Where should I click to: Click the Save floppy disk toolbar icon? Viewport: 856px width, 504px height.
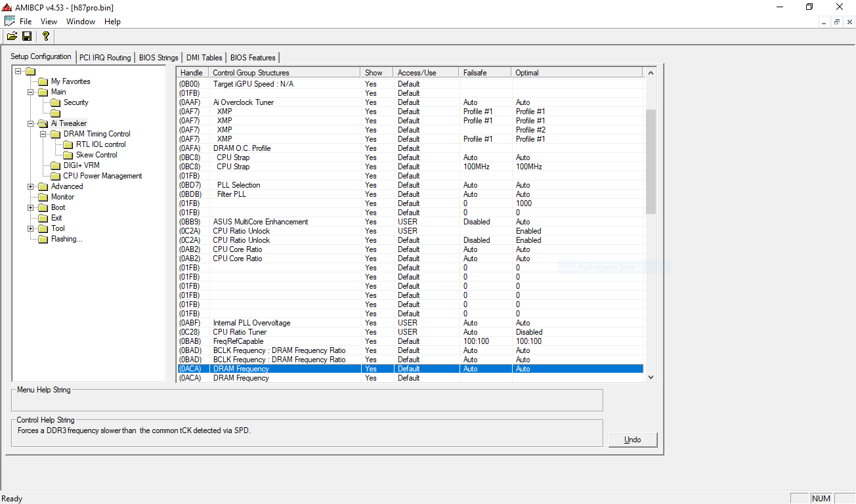coord(27,36)
